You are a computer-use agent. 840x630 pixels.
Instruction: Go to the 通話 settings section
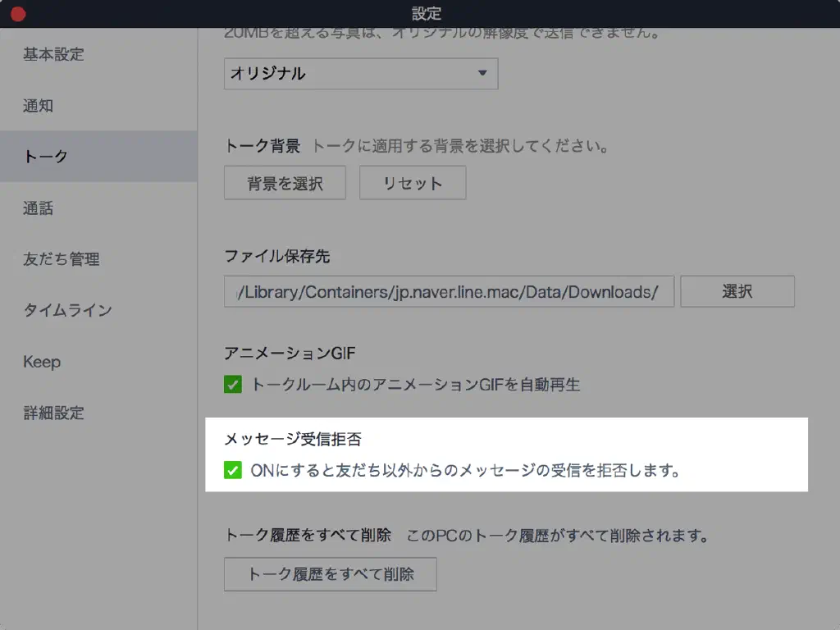tap(38, 208)
